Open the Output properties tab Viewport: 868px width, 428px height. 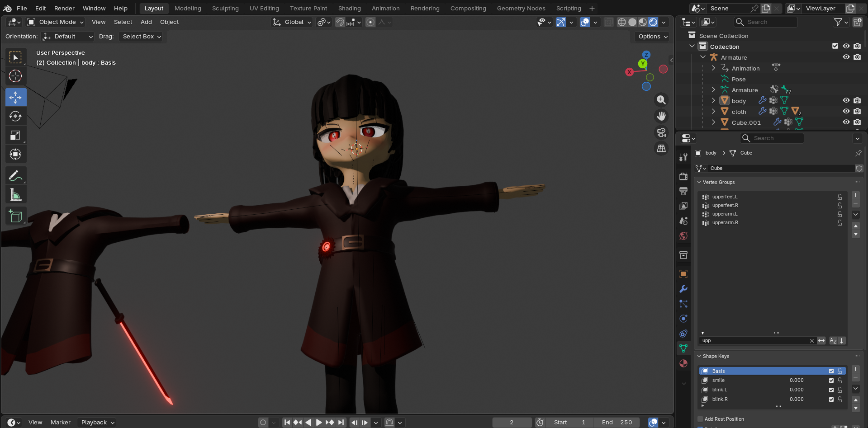tap(683, 191)
